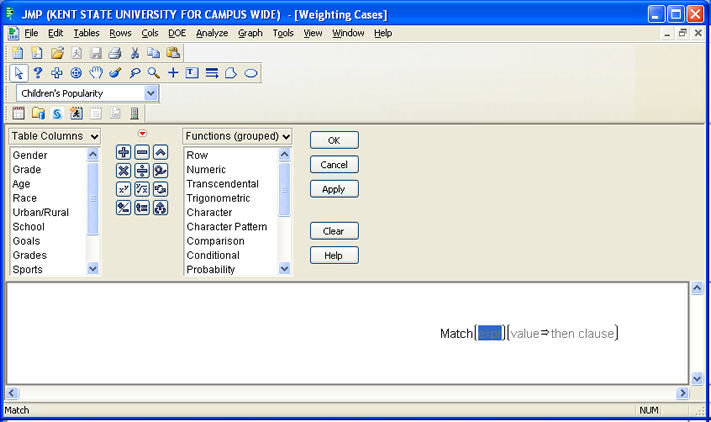Open the Cols menu
The width and height of the screenshot is (711, 422).
pos(150,33)
